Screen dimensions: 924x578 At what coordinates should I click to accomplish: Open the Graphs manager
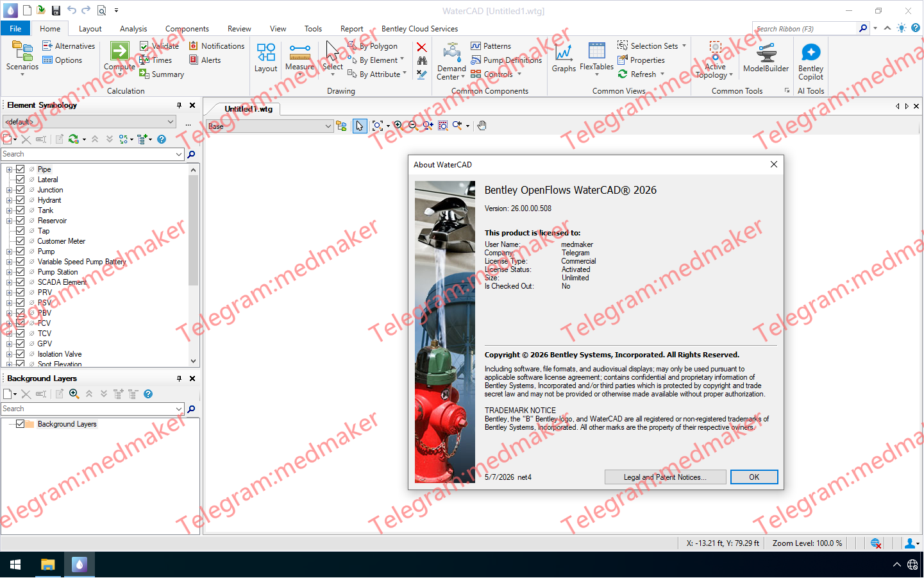tap(564, 58)
